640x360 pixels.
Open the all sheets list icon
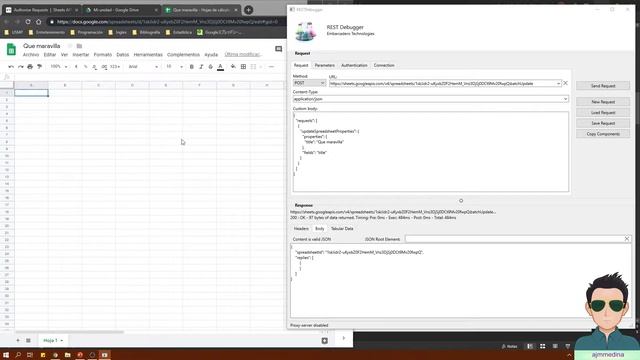pos(28,340)
